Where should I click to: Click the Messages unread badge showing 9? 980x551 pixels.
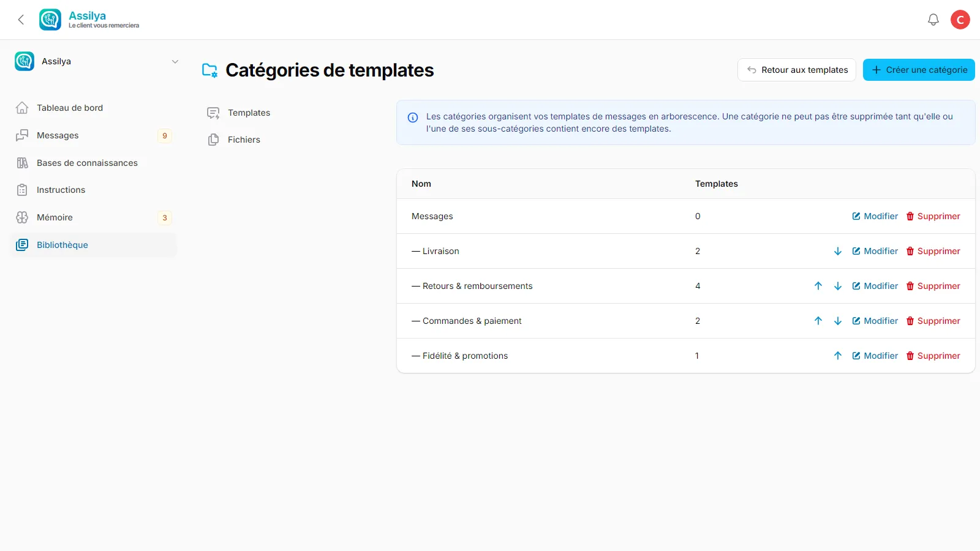[x=165, y=136]
